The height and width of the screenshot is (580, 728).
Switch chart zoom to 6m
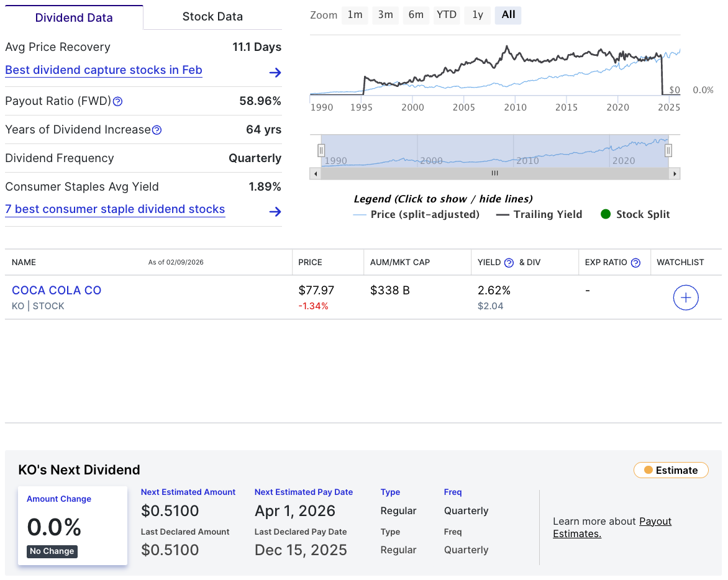coord(416,15)
